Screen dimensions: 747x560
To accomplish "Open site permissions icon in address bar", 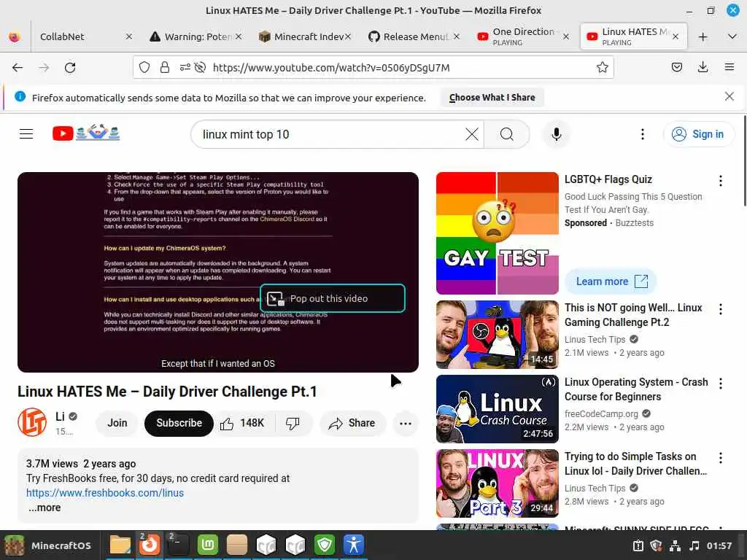I will 185,68.
